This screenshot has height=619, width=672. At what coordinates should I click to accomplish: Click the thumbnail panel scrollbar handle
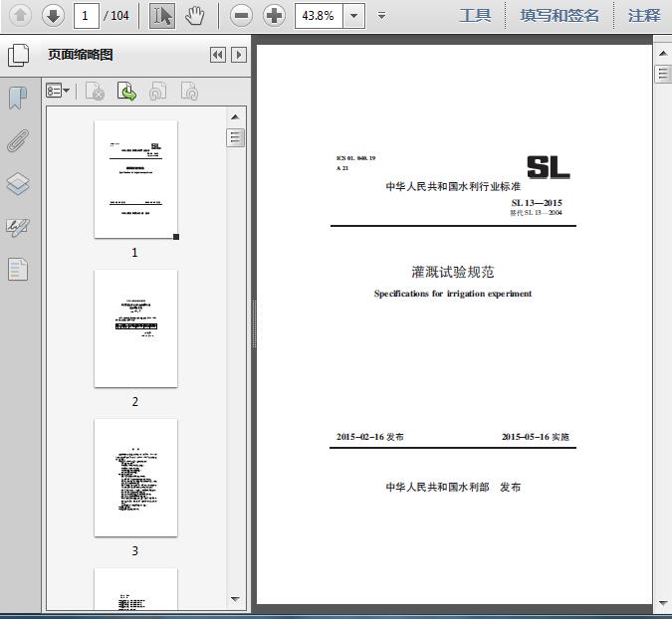tap(235, 137)
